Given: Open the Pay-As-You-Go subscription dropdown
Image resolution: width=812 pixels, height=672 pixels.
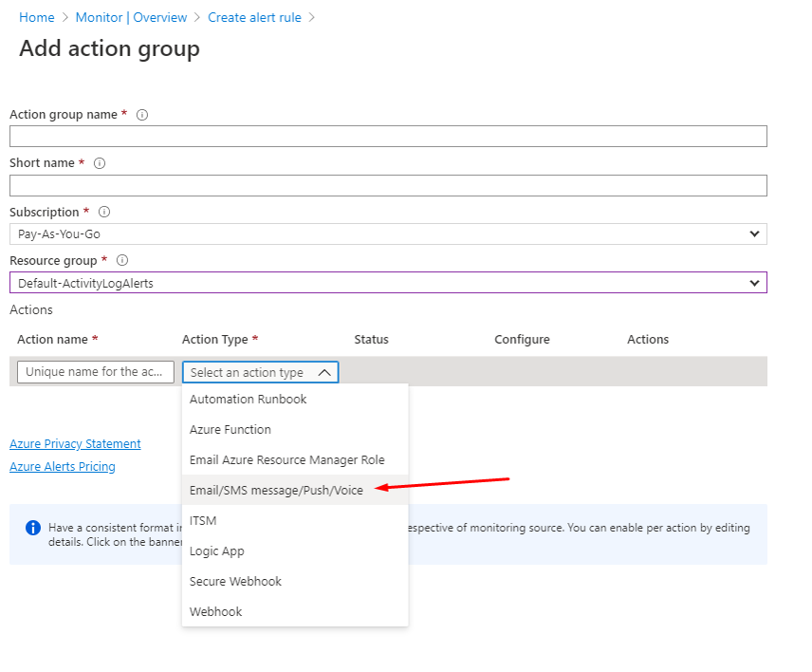Looking at the screenshot, I should (388, 233).
